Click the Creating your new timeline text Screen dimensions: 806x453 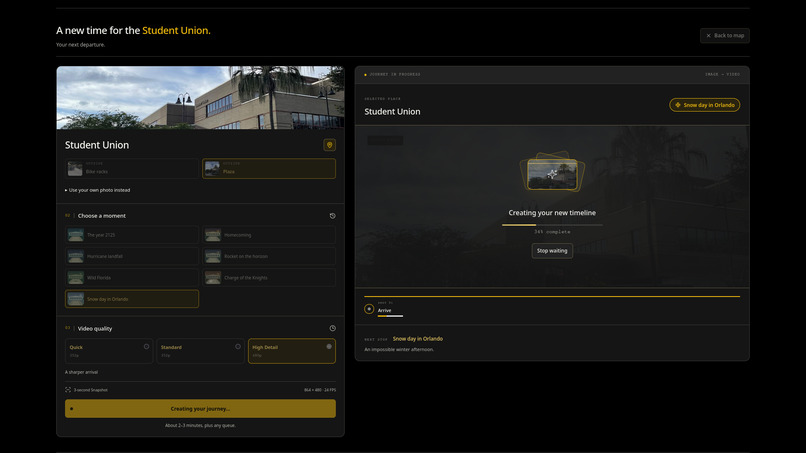(x=552, y=213)
